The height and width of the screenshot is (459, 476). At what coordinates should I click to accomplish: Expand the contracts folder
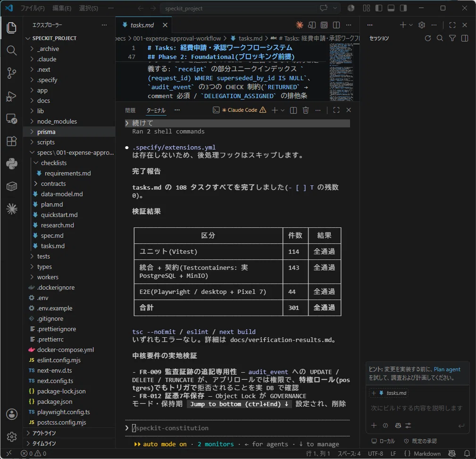pos(69,184)
